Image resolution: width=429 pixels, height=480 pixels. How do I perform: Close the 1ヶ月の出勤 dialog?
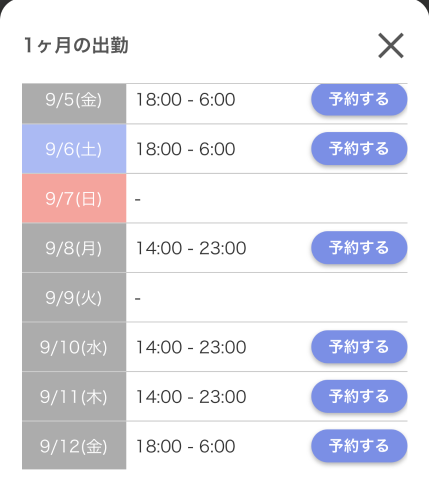391,45
